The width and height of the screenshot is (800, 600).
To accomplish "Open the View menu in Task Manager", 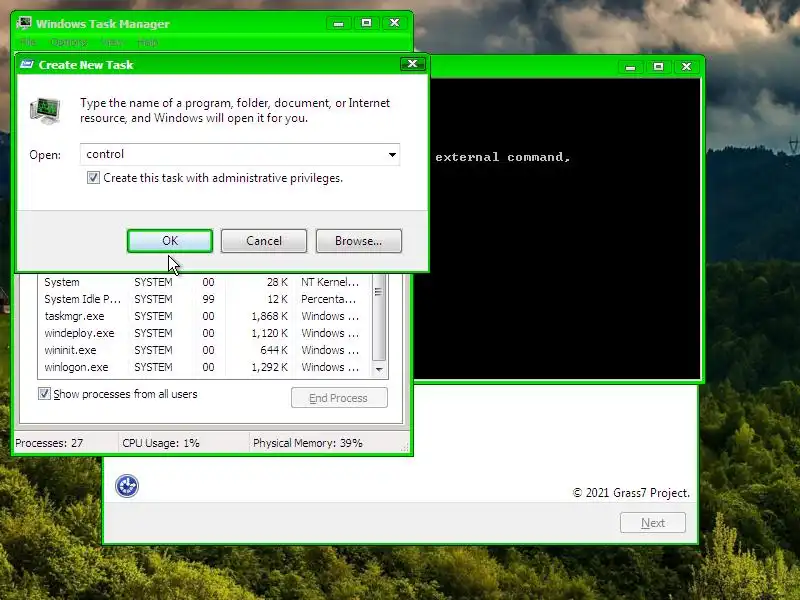I will tap(112, 42).
